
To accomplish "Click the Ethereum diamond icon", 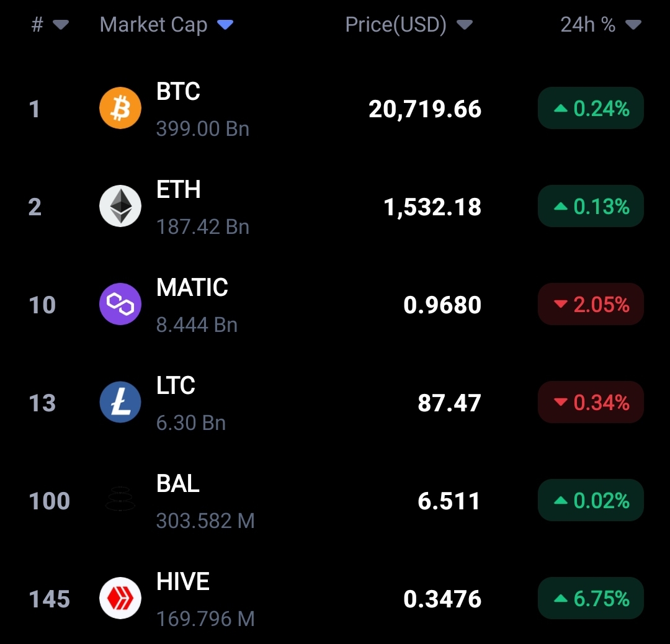I will [120, 206].
